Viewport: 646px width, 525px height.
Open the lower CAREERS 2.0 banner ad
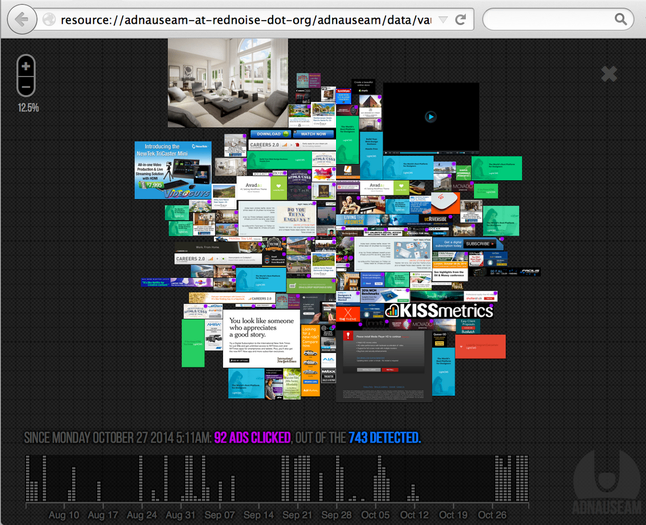[218, 259]
